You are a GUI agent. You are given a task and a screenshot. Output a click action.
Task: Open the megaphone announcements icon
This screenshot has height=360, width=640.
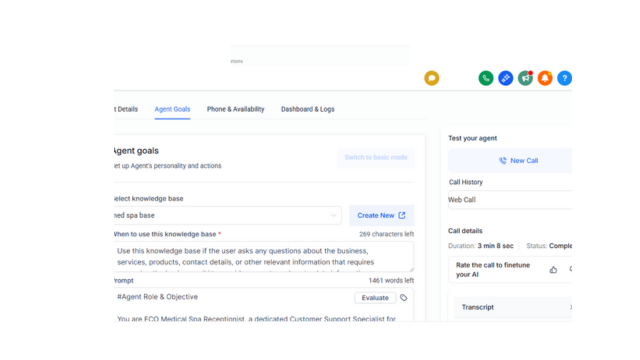tap(525, 78)
